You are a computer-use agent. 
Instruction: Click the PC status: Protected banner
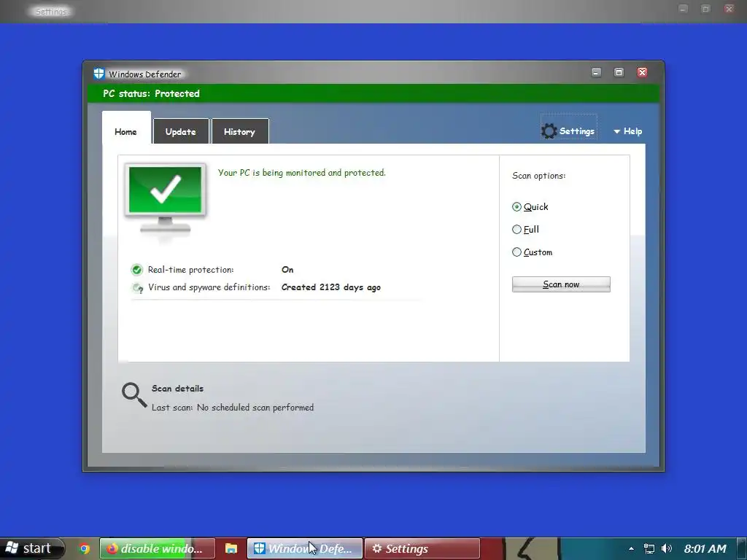coord(373,93)
